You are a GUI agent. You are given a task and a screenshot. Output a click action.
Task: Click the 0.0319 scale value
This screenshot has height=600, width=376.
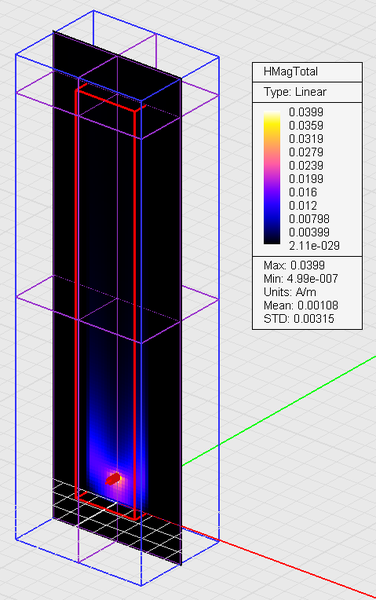tap(306, 139)
